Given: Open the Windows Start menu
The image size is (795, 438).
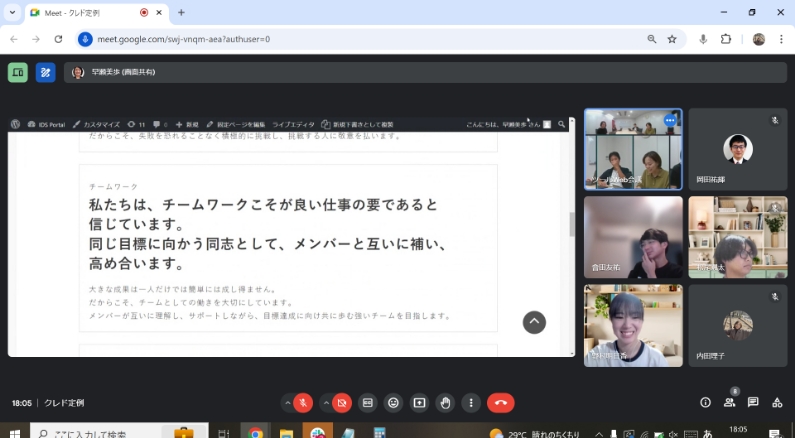Looking at the screenshot, I should [15, 432].
